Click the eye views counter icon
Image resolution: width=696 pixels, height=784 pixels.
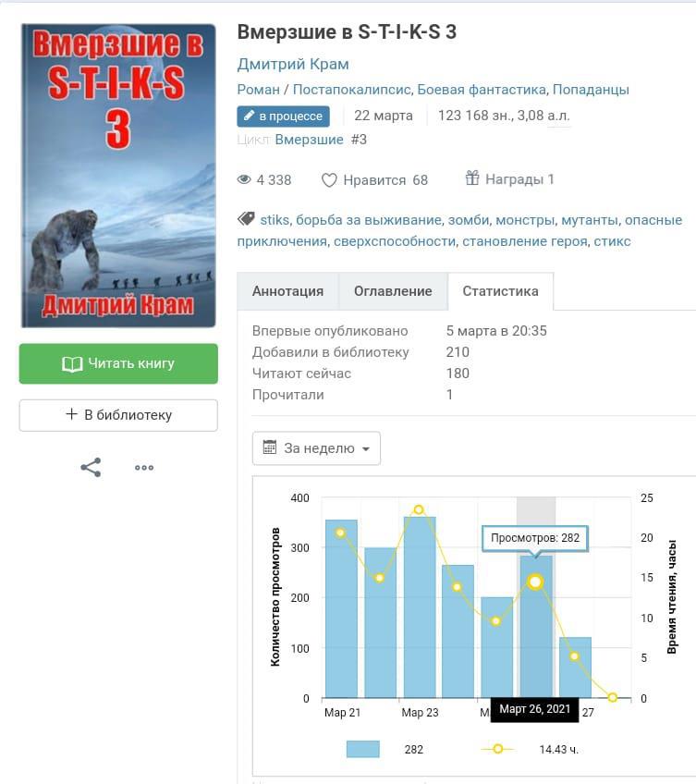pyautogui.click(x=245, y=180)
